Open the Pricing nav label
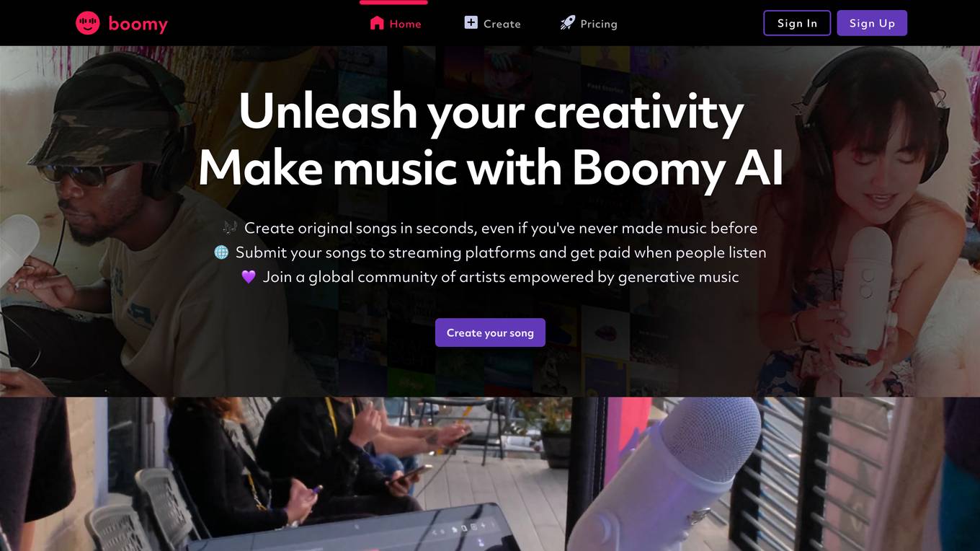The image size is (980, 551). (599, 24)
